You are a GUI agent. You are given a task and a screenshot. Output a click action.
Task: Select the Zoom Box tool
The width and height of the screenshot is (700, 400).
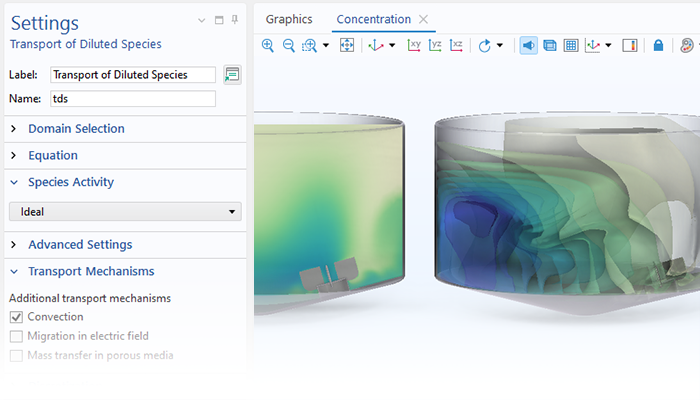pyautogui.click(x=309, y=45)
